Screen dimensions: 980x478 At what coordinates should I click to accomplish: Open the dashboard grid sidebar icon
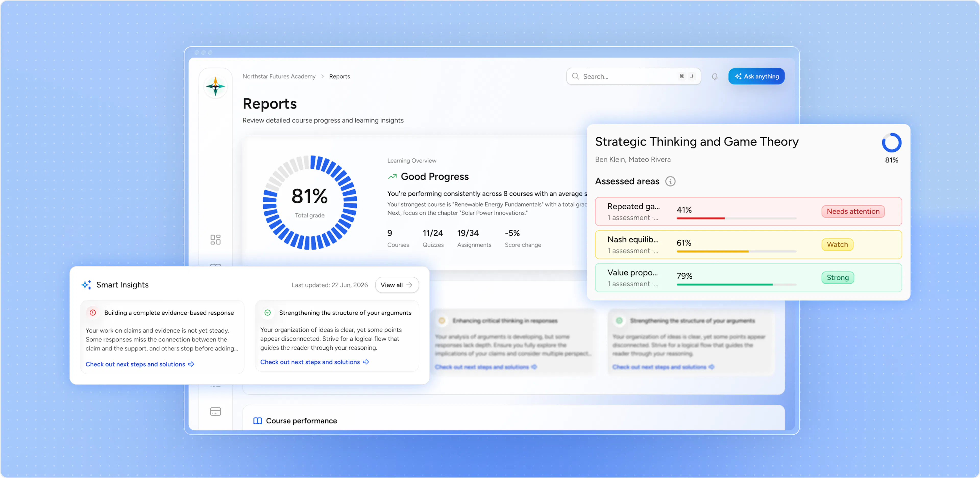(215, 239)
